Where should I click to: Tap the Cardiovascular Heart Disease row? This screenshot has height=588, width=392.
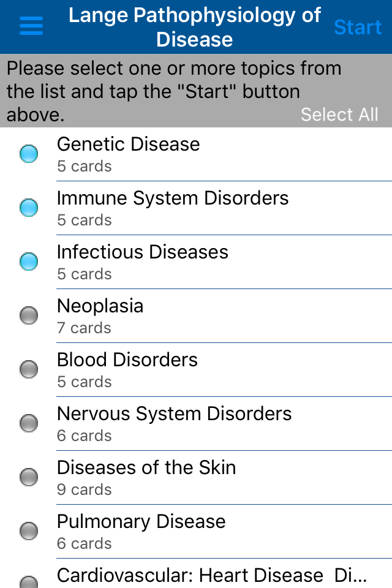[212, 576]
